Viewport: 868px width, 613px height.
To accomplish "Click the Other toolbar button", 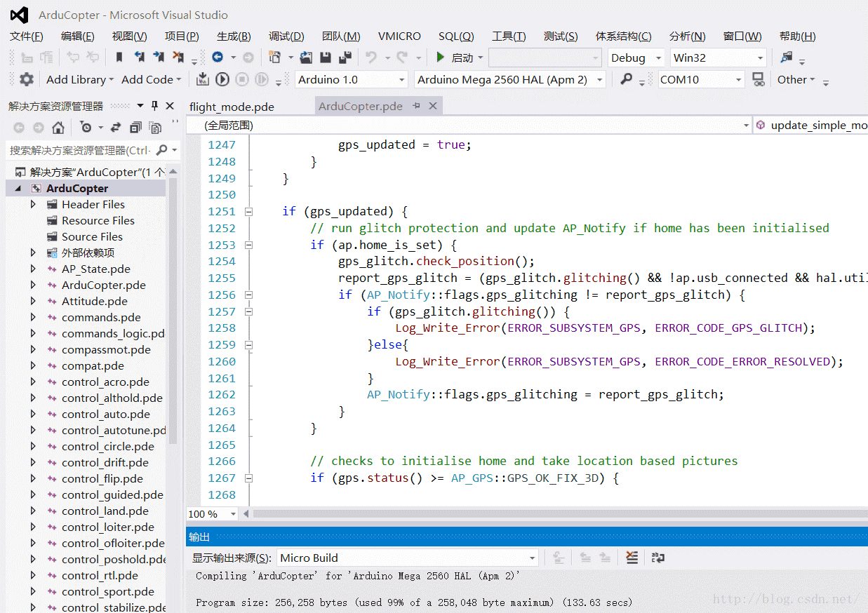I will click(x=795, y=79).
